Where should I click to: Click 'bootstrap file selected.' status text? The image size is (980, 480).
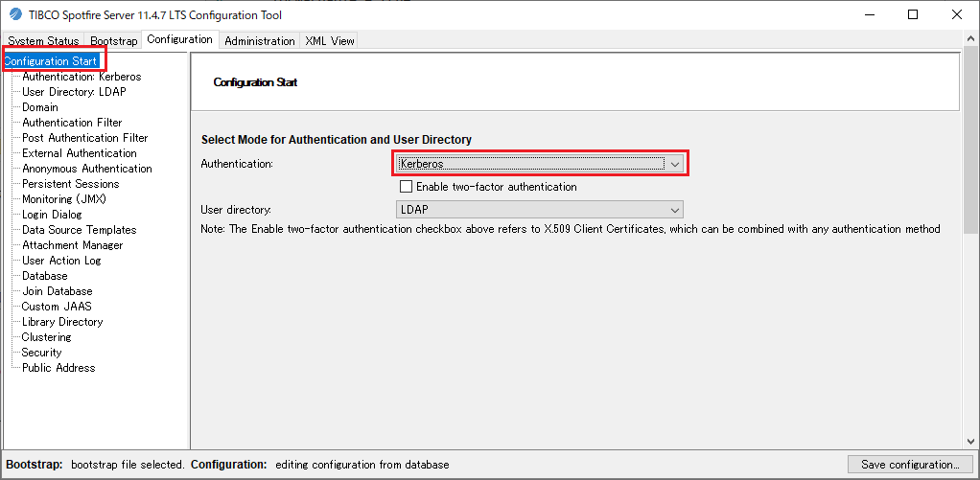pyautogui.click(x=128, y=465)
